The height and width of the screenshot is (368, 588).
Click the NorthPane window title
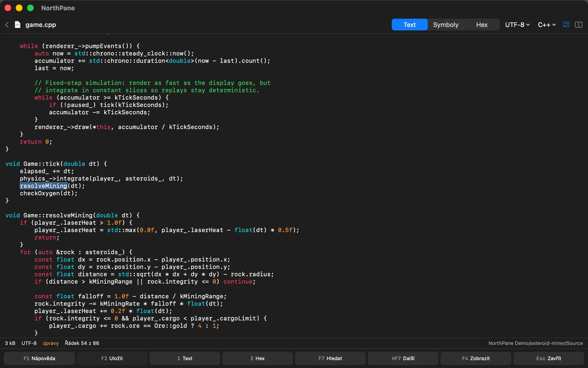tap(58, 8)
